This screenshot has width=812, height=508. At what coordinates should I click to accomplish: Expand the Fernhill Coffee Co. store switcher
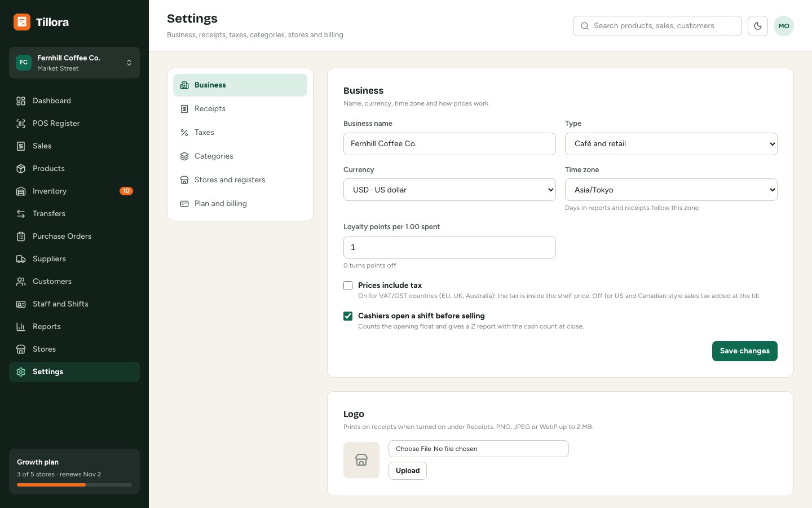click(x=74, y=63)
